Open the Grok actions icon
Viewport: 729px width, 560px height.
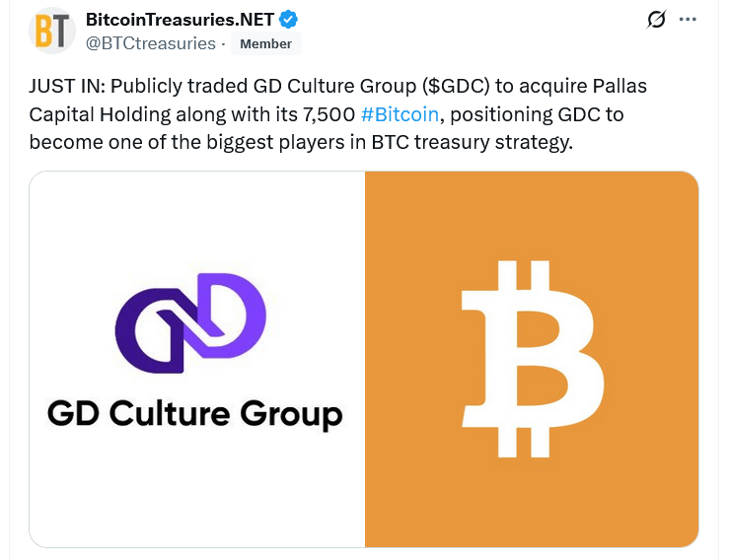pos(652,20)
